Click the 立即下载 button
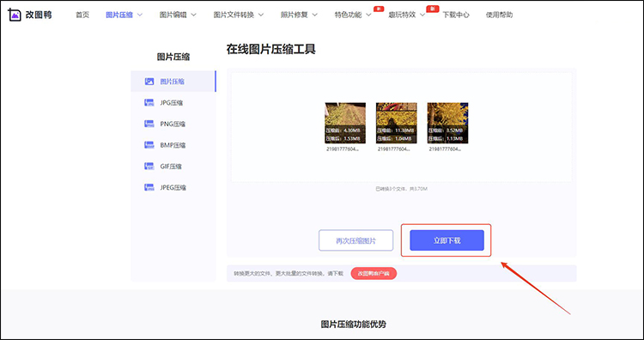Image resolution: width=644 pixels, height=340 pixels. point(447,240)
